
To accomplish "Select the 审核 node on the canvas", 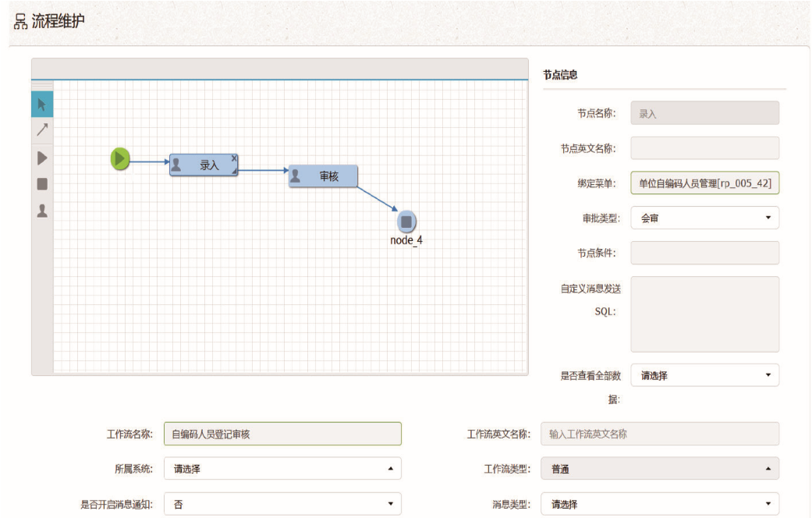I will [x=323, y=177].
